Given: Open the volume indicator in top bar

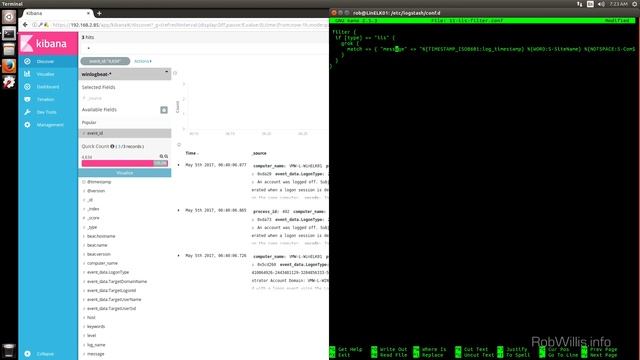Looking at the screenshot, I should 601,4.
